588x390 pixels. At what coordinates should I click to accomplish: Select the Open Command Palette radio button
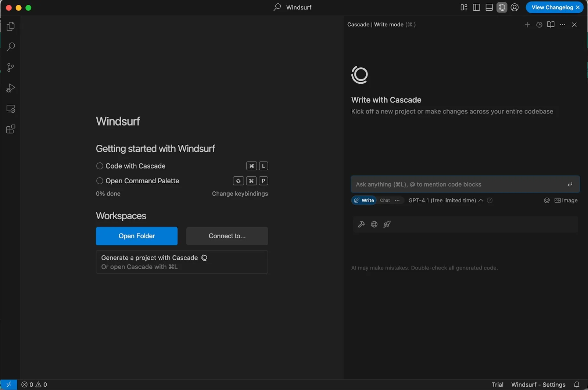[100, 181]
